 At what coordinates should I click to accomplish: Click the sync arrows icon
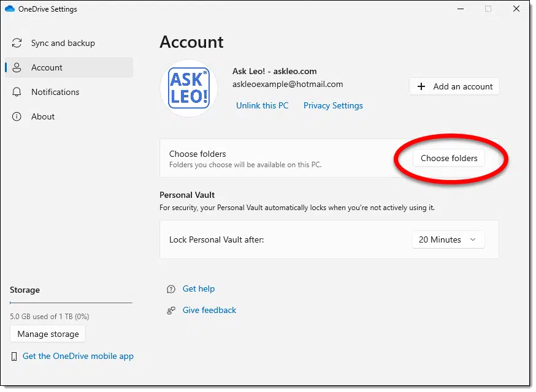[17, 43]
